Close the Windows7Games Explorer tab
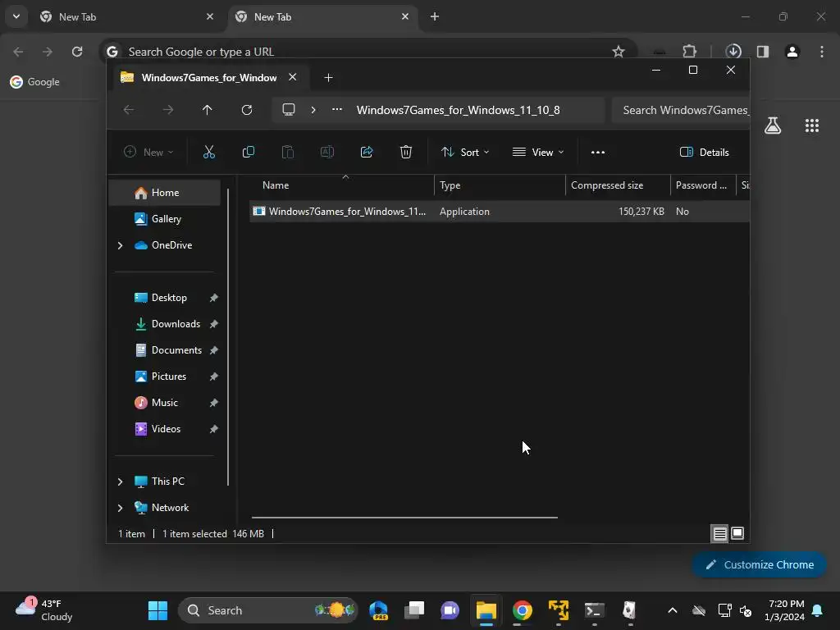The image size is (840, 630). pos(293,77)
